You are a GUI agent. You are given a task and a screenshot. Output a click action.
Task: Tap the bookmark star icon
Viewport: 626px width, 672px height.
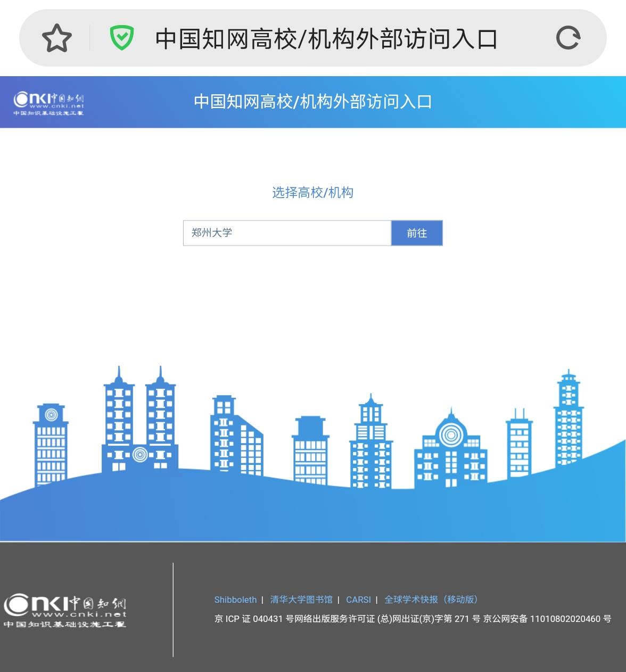click(56, 38)
